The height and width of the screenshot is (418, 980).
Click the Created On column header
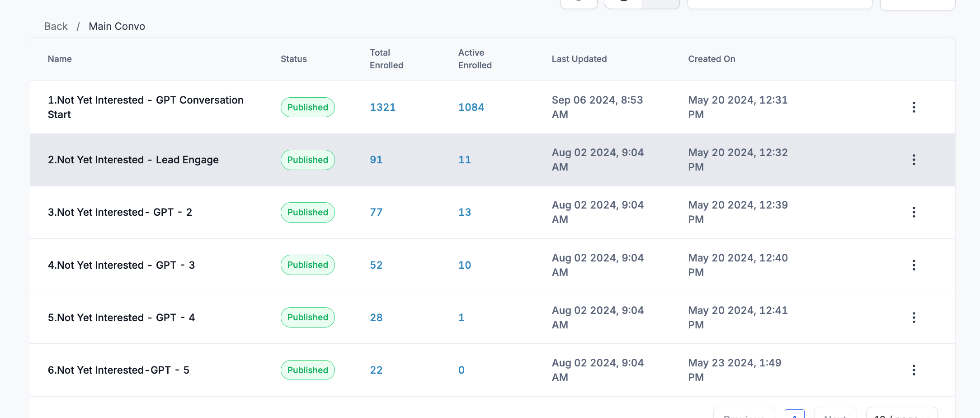pos(711,59)
